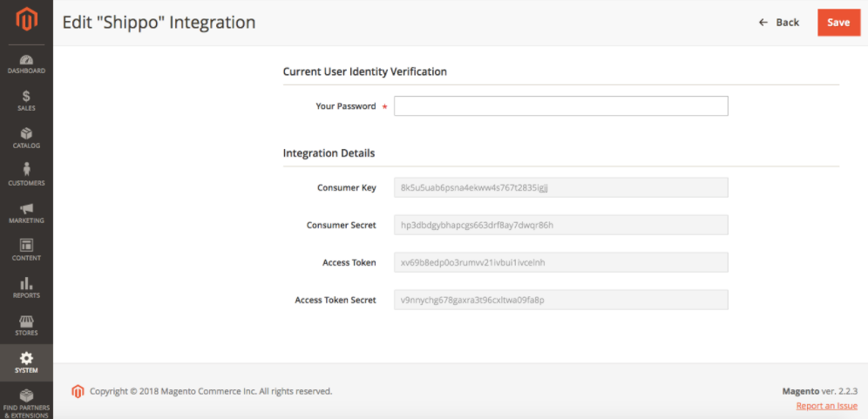Viewport: 868px width, 419px height.
Task: Click the Edit "Shippo" Integration title
Action: tap(159, 22)
